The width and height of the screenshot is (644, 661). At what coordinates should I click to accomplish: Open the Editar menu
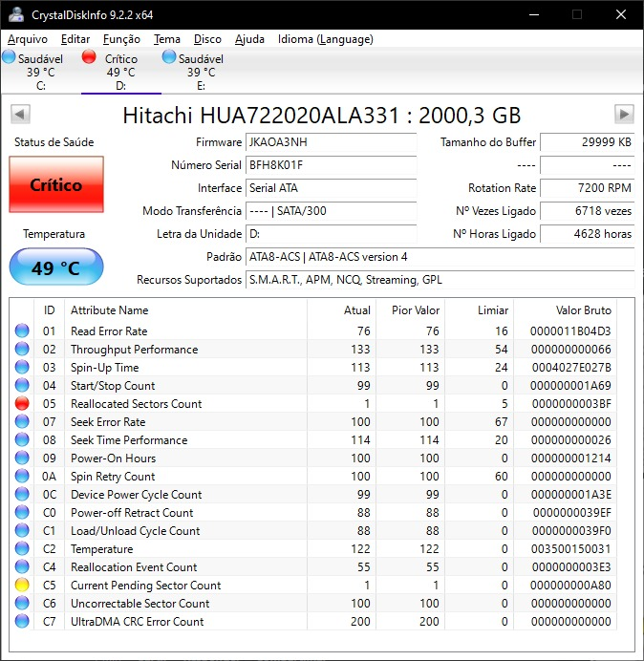[x=75, y=39]
